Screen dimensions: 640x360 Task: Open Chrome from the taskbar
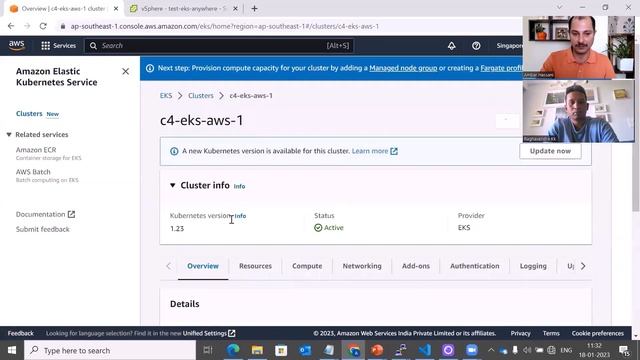coord(353,350)
